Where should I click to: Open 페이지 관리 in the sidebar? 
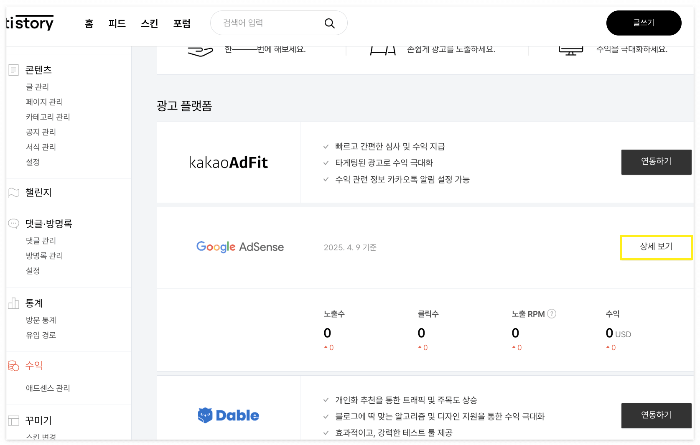click(44, 102)
